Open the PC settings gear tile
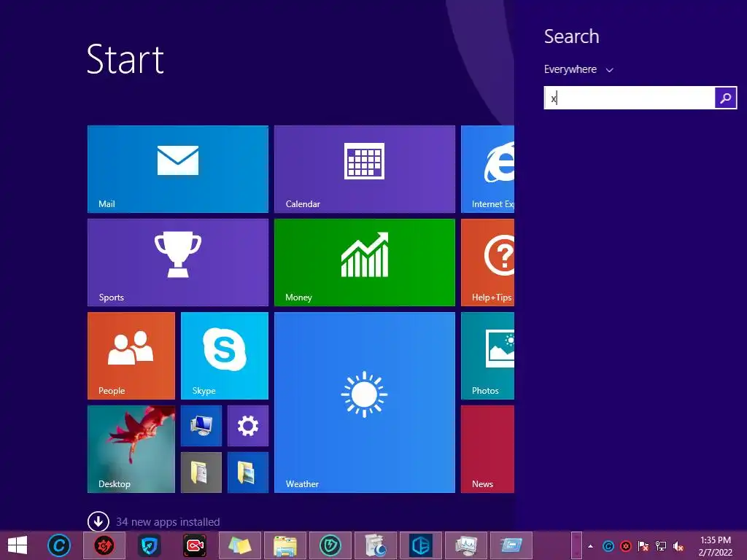Image resolution: width=747 pixels, height=560 pixels. pos(248,426)
